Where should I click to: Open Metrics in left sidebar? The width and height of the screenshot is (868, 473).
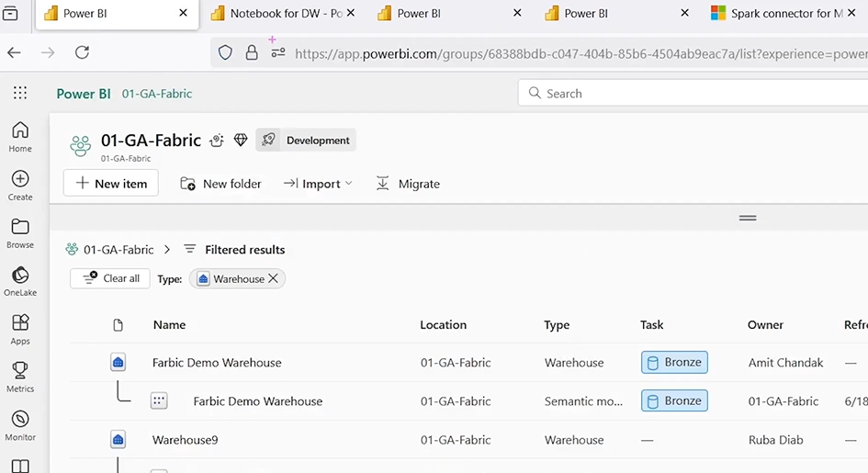pos(20,377)
